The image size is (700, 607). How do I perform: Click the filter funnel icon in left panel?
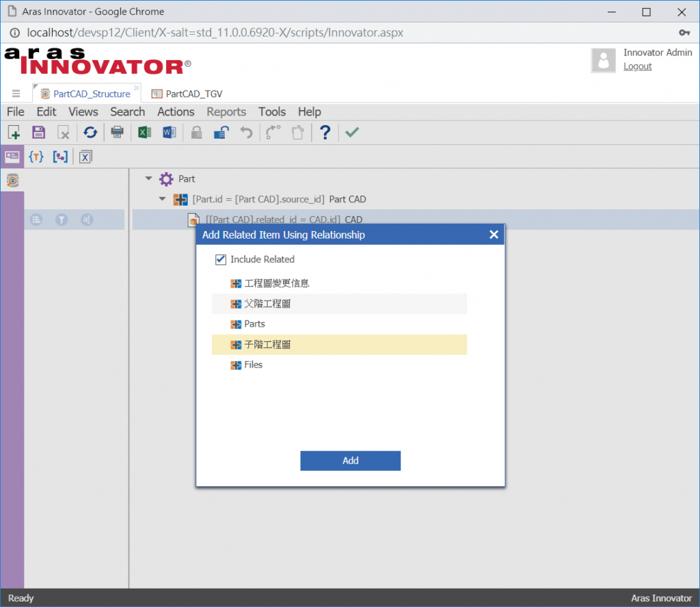62,219
